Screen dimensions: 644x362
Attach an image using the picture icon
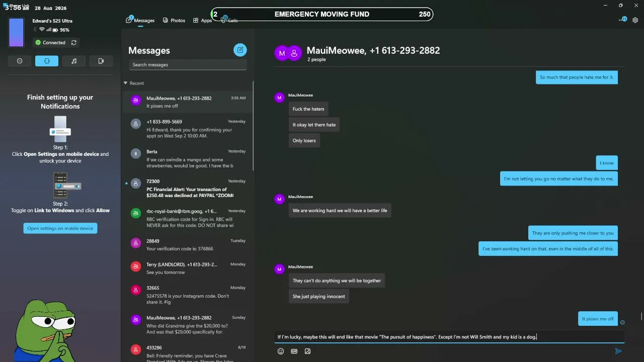tap(307, 351)
